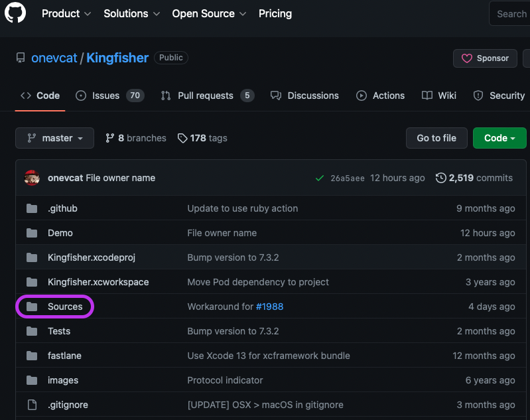
Task: Go to the Pricing page
Action: 275,13
